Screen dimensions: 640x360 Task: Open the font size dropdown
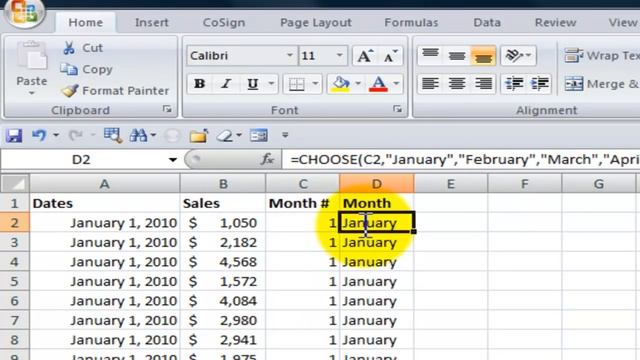339,56
